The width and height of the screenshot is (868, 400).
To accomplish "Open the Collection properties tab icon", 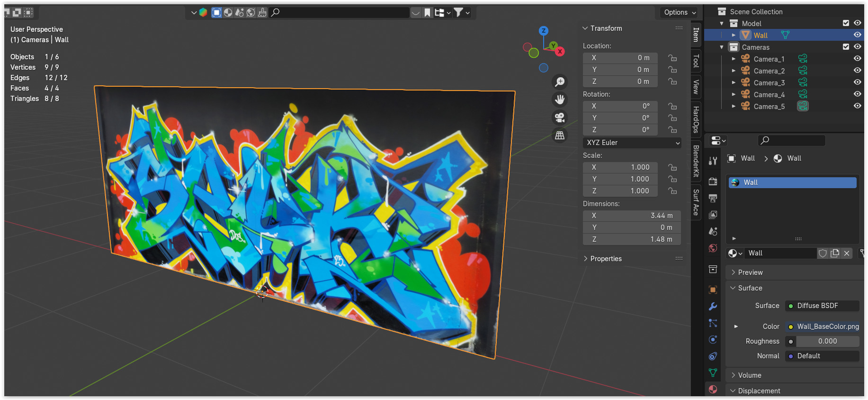I will [x=713, y=269].
